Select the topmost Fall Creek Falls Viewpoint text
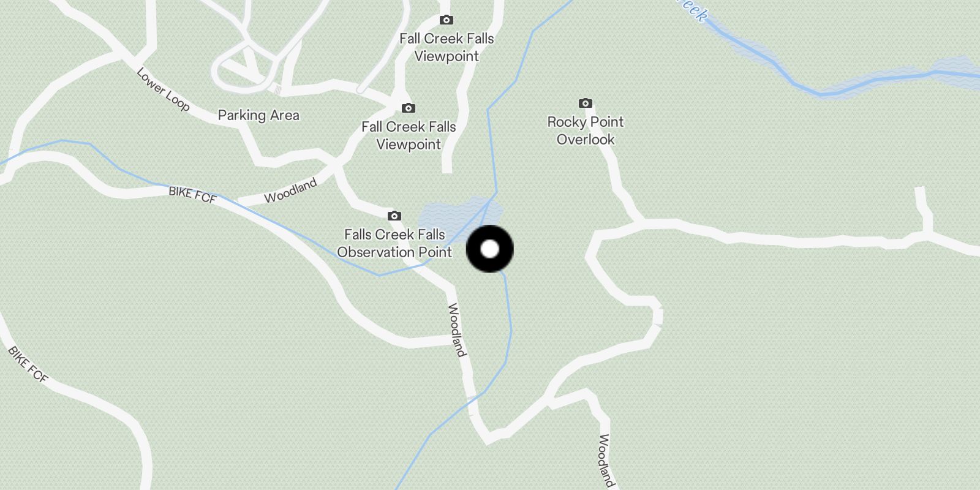The width and height of the screenshot is (980, 490). (x=447, y=47)
